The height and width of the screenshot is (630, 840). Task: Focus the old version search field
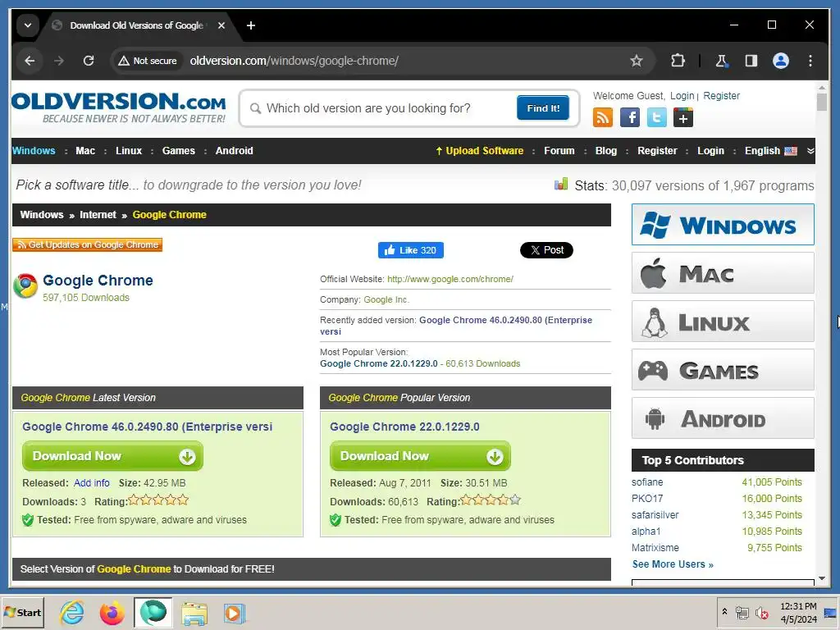coord(383,108)
